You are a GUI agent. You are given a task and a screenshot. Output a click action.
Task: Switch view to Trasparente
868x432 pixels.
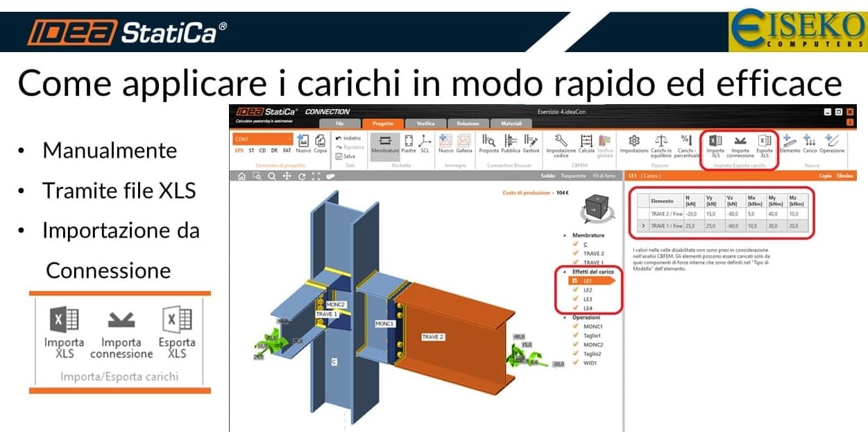[x=575, y=176]
